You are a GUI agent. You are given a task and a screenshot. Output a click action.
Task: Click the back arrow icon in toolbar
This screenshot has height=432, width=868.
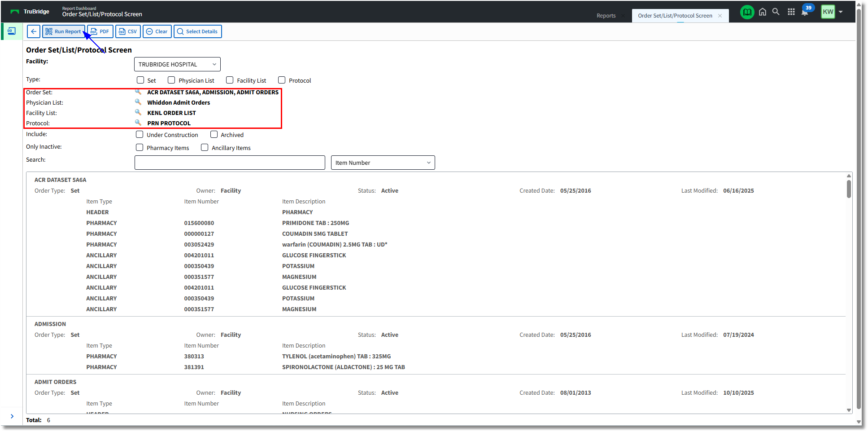pos(34,31)
